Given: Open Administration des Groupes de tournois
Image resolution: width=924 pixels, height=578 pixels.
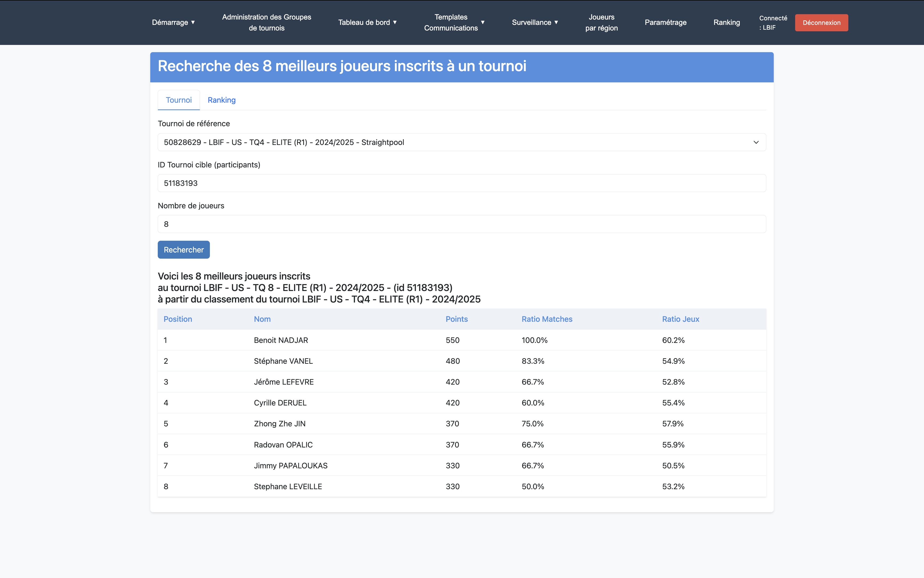Looking at the screenshot, I should tap(266, 22).
